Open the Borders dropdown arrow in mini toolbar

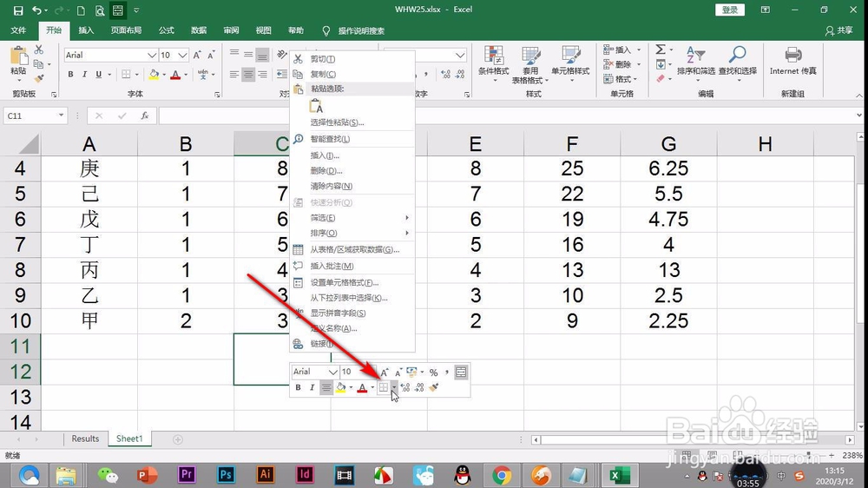(x=393, y=388)
